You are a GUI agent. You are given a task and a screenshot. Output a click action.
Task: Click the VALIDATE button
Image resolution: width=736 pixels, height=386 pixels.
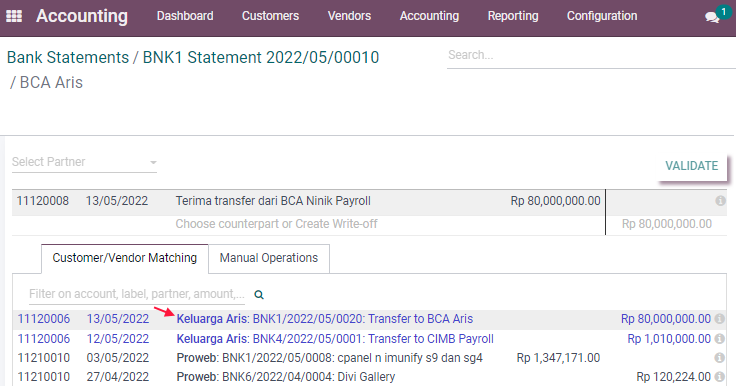pos(691,166)
